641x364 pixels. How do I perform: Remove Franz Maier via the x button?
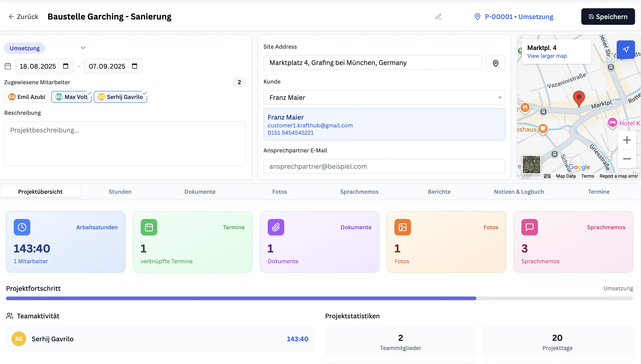pos(500,97)
